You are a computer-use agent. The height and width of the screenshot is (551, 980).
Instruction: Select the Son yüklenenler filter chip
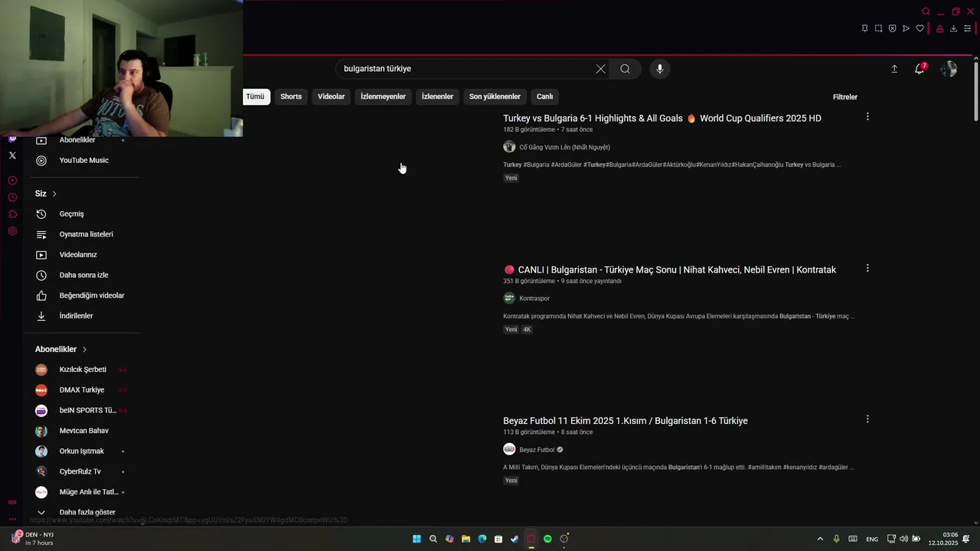pos(495,96)
